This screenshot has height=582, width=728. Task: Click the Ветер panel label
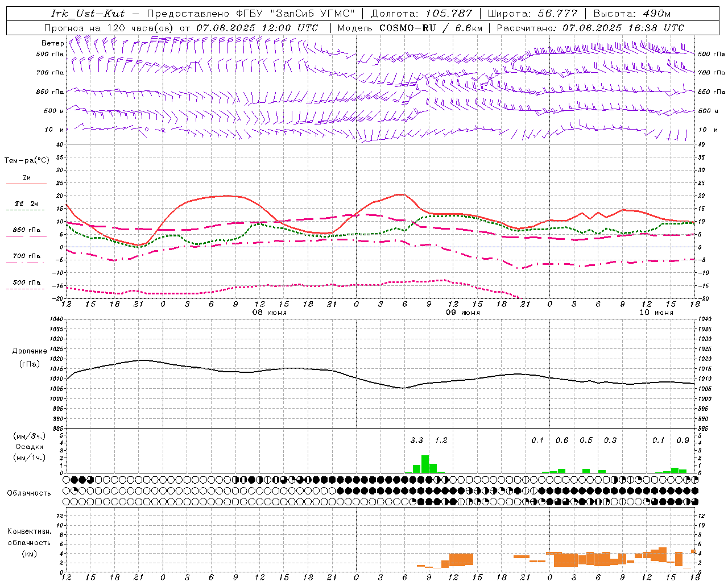tap(52, 43)
